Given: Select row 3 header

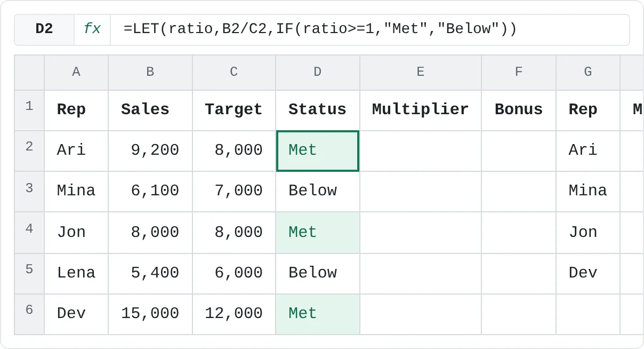Looking at the screenshot, I should (x=29, y=192).
